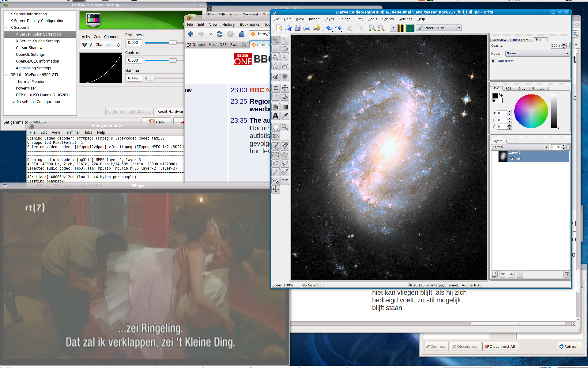Select the Rectangular selection tool in Krita
This screenshot has width=588, height=368.
tap(276, 155)
